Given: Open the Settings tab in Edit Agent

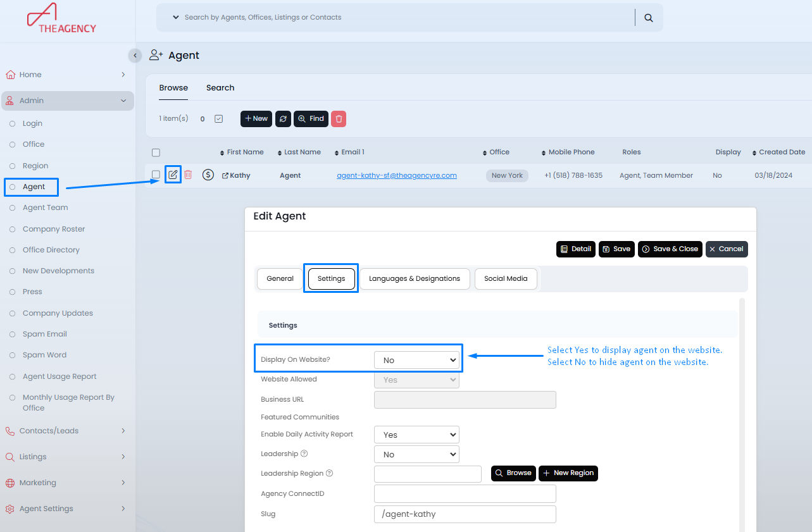Looking at the screenshot, I should coord(332,279).
